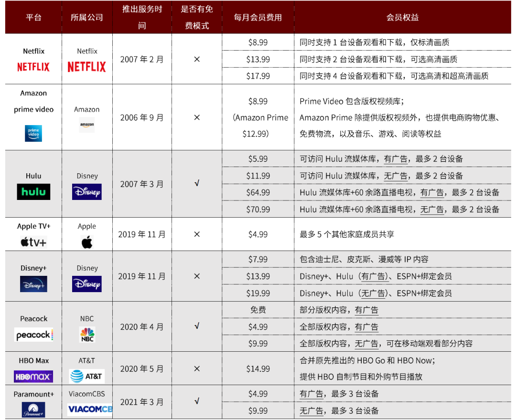The width and height of the screenshot is (516, 420).
Task: Click the Amazon prime video platform name
Action: (33, 101)
